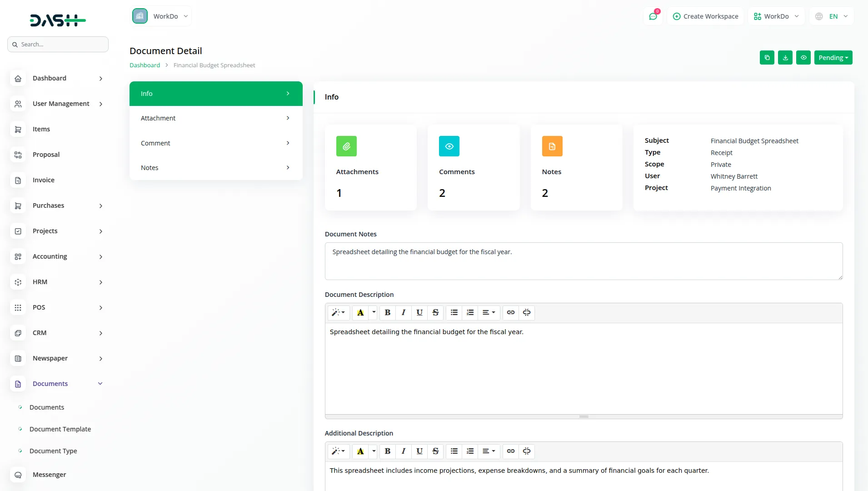Switch to the Attachment tab
The image size is (868, 491).
pyautogui.click(x=215, y=118)
